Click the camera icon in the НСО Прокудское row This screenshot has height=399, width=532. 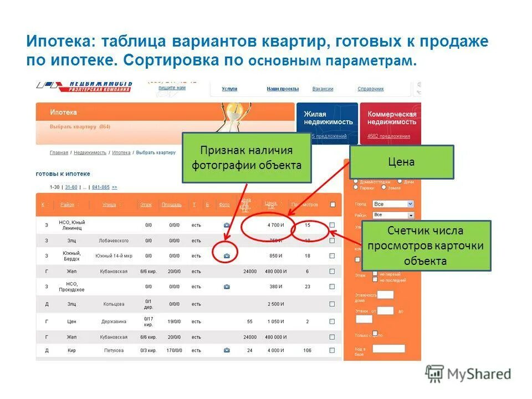pos(226,287)
